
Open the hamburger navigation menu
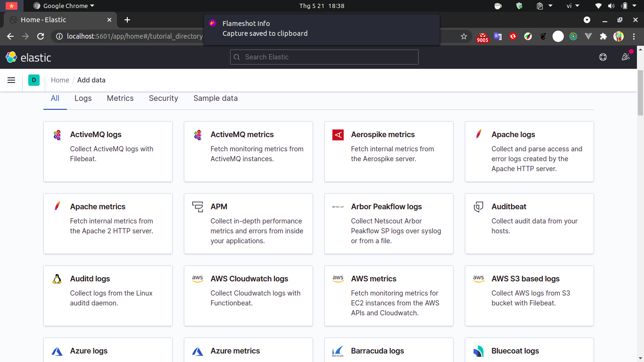(x=11, y=80)
